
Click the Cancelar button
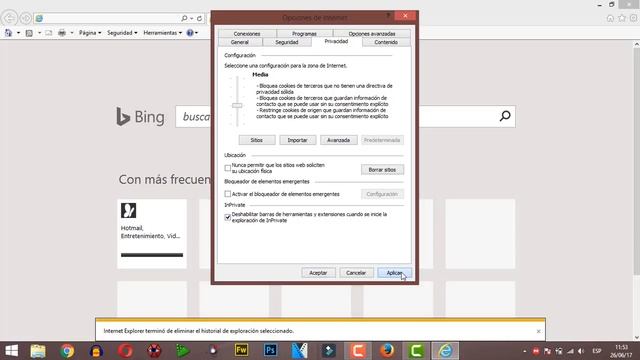pyautogui.click(x=356, y=273)
